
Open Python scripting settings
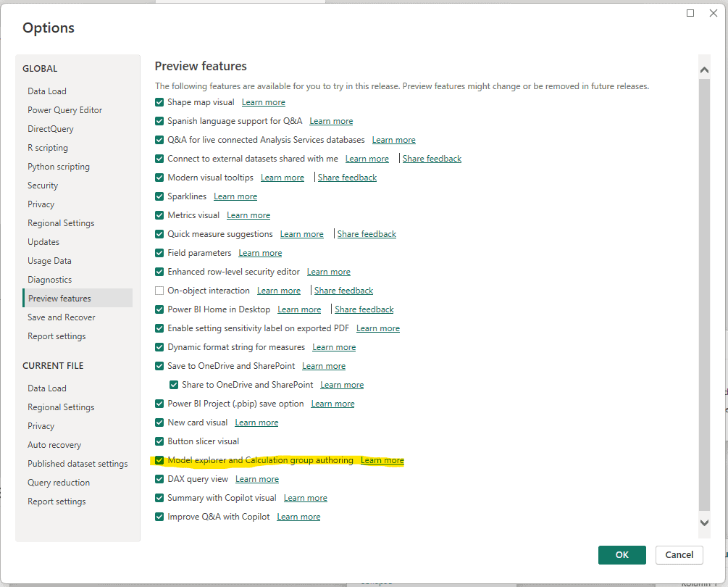coord(59,167)
